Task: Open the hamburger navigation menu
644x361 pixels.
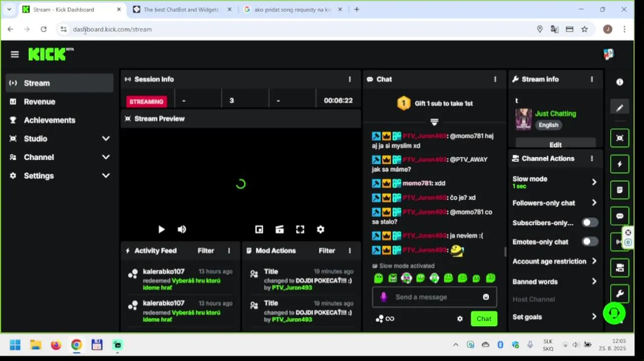Action: (x=15, y=54)
